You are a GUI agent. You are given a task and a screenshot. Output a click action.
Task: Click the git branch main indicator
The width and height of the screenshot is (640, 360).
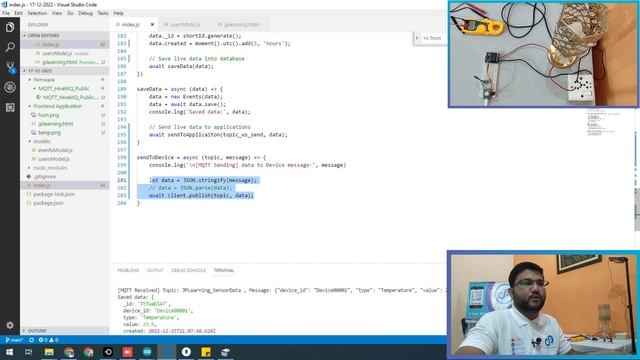(x=14, y=340)
